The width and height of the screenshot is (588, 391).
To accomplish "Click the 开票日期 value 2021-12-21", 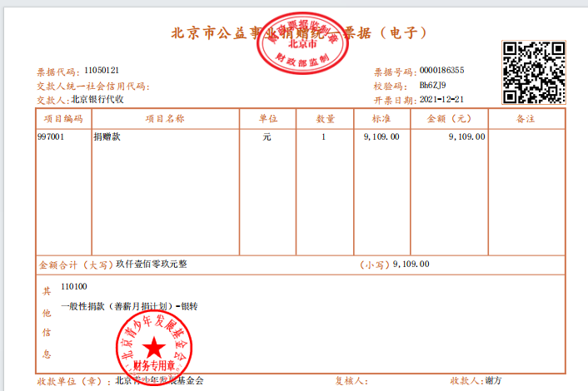I will coord(441,99).
